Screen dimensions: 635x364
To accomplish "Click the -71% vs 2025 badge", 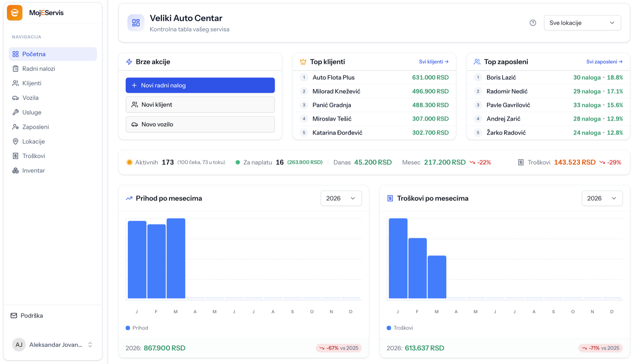I will coord(600,348).
